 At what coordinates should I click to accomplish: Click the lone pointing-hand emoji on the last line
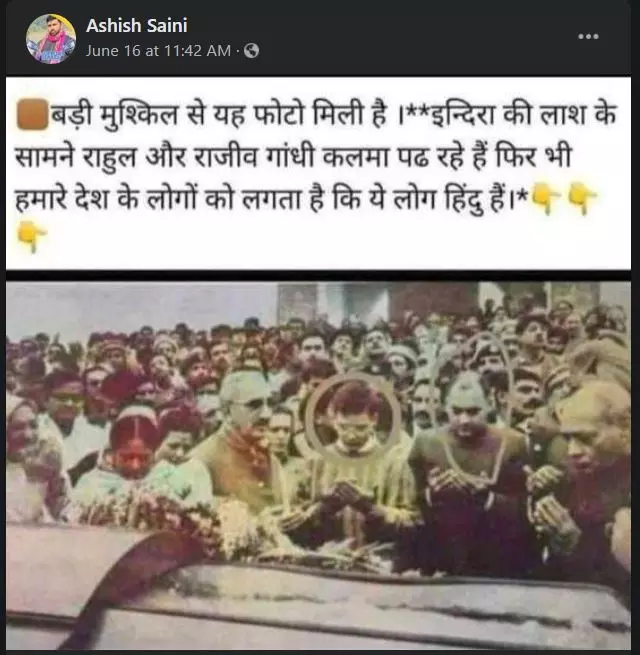[32, 236]
